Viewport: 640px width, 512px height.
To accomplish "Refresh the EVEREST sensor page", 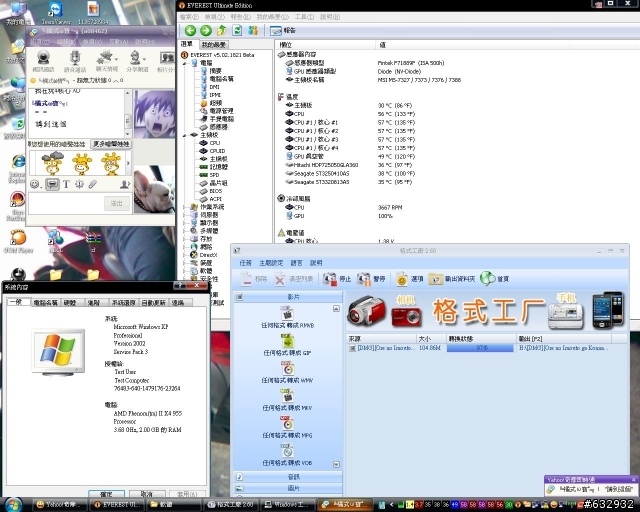I will pos(237,30).
